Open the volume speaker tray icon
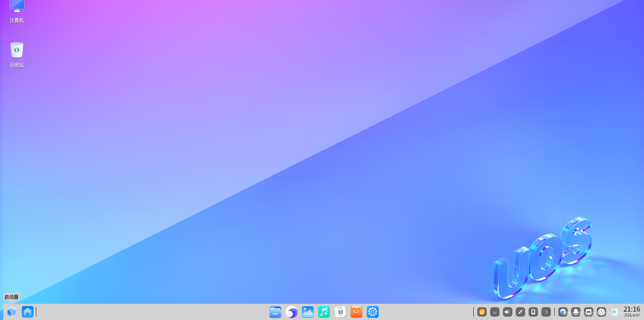 pyautogui.click(x=508, y=312)
